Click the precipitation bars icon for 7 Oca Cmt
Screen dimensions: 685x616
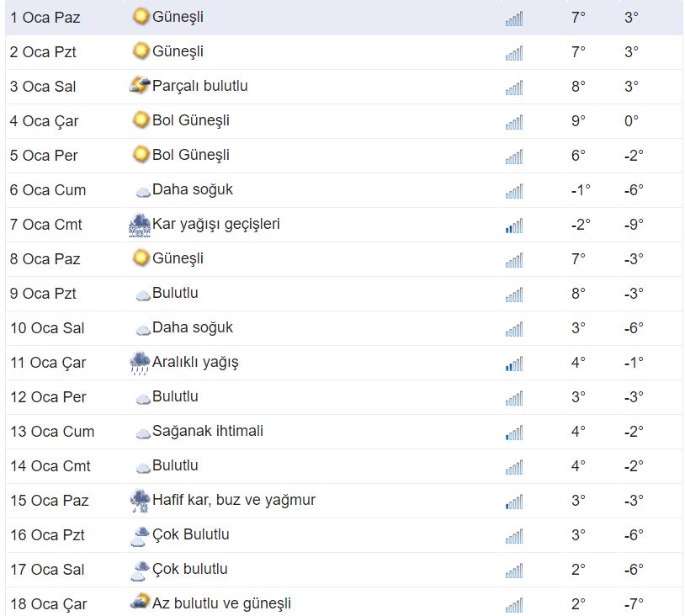(513, 226)
